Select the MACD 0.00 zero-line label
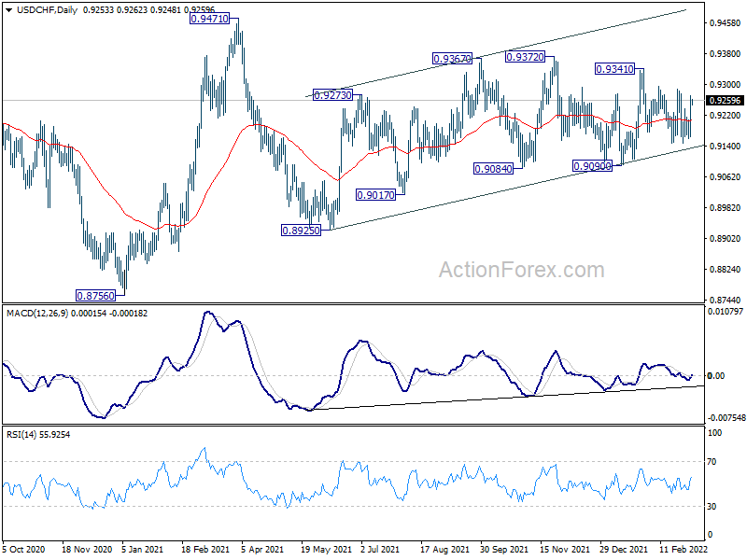 pos(716,376)
